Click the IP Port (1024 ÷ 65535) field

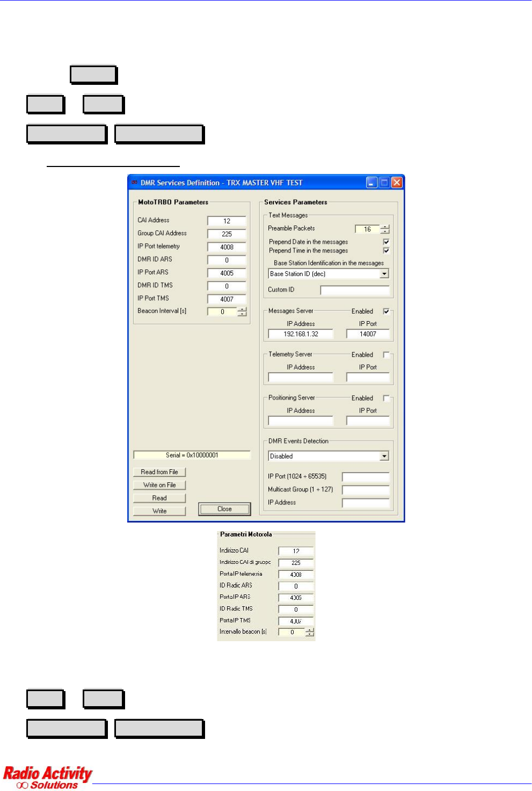(366, 477)
